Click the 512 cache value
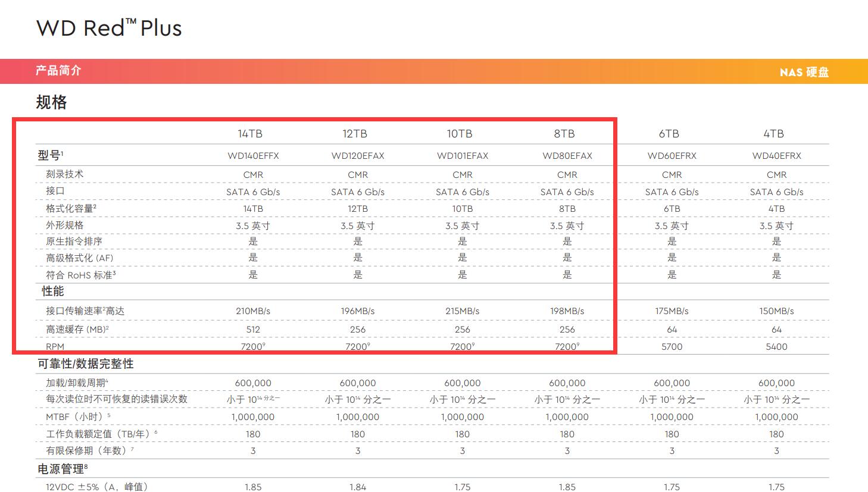Image resolution: width=868 pixels, height=492 pixels. (x=253, y=330)
